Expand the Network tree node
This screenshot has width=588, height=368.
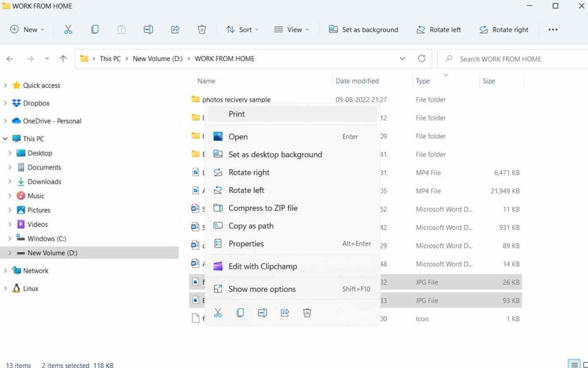[x=5, y=270]
